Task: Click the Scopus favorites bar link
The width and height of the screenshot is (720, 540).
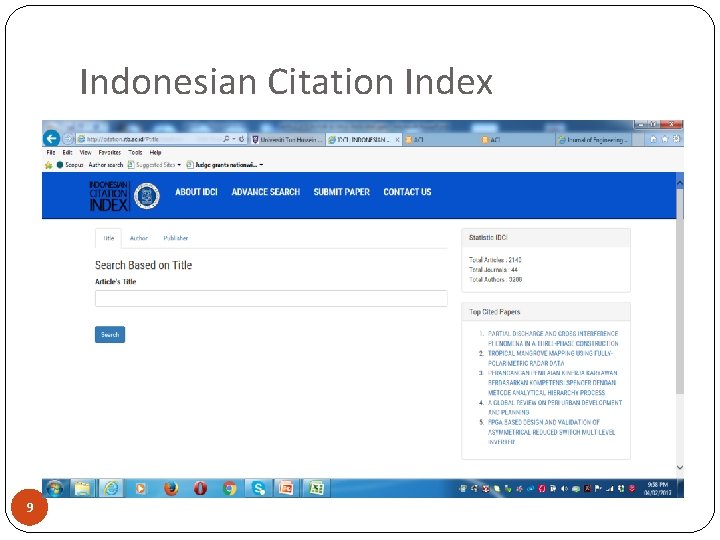Action: click(x=70, y=165)
